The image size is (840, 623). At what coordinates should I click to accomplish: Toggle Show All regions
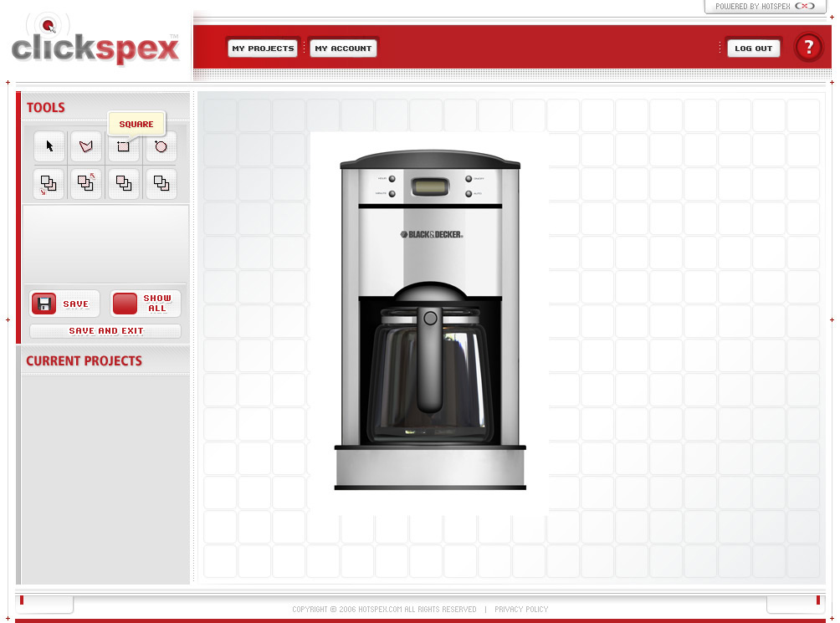tap(146, 304)
